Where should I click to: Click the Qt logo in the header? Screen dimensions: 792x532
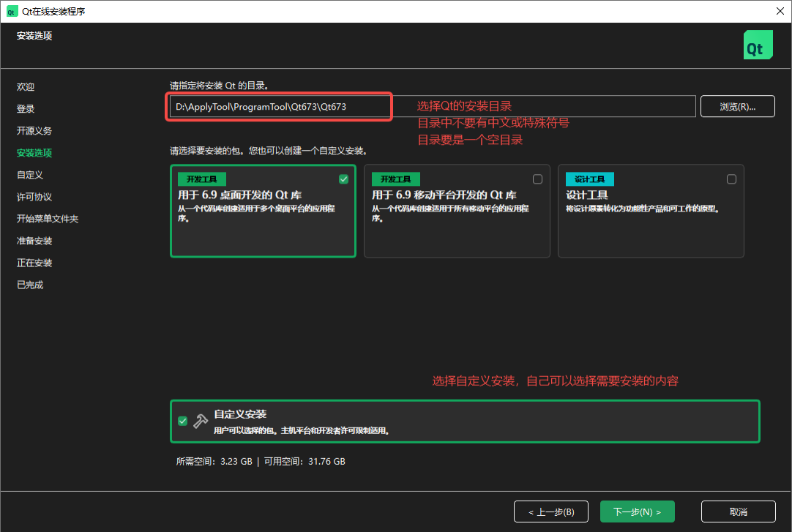[758, 45]
